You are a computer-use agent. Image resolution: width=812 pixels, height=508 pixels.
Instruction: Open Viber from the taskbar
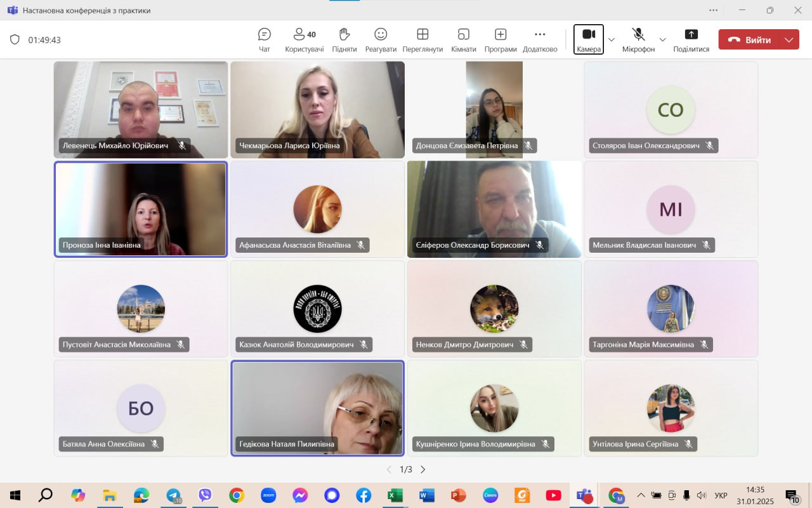pos(205,495)
